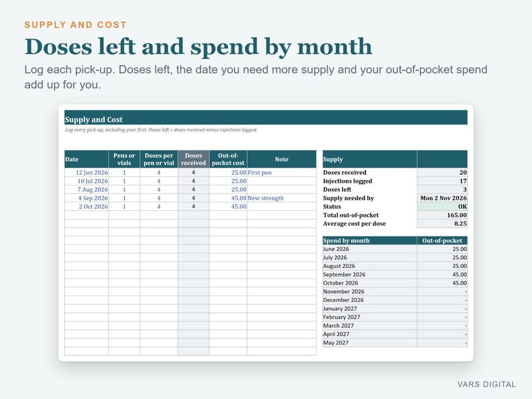This screenshot has width=532, height=399.
Task: Click the orange 'SUPPLY AND COST' heading
Action: point(75,25)
